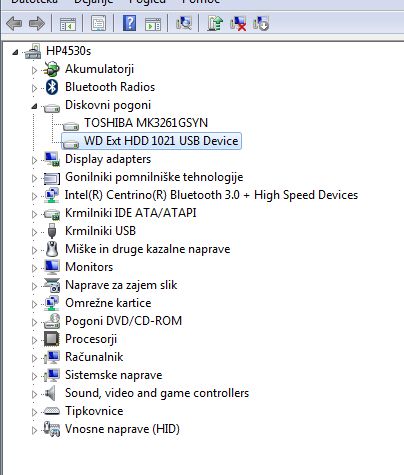Click the HID icon beside Vnosne naprave (HID)
The image size is (404, 475).
pos(52,429)
